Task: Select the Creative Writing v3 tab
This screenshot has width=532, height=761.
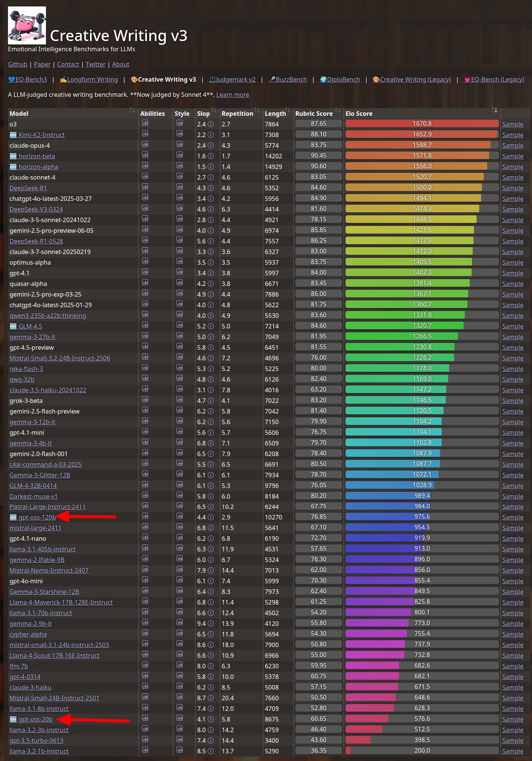Action: [x=163, y=79]
